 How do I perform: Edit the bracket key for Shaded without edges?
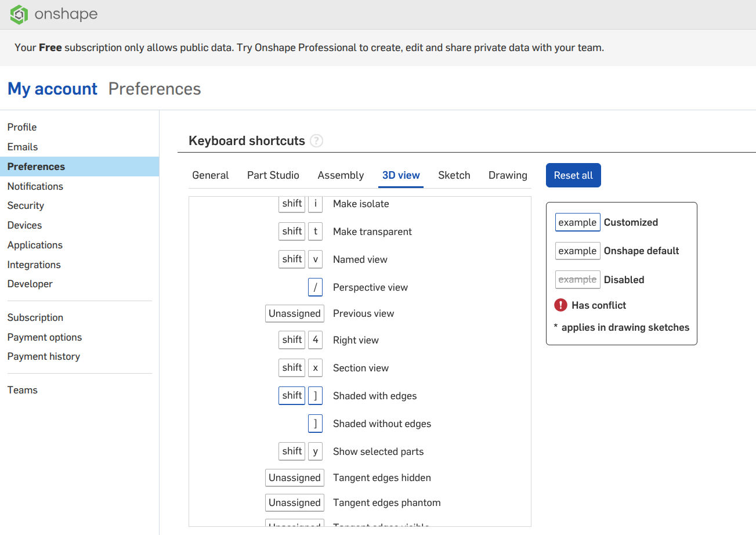[x=315, y=424]
